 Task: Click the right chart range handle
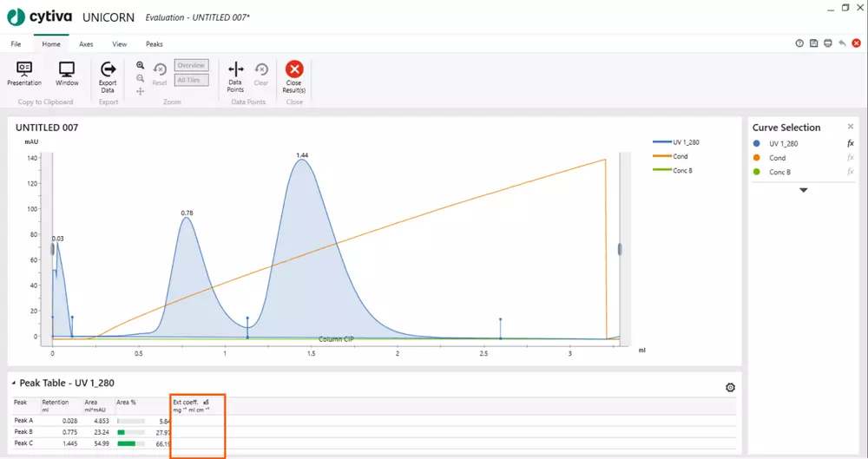620,249
